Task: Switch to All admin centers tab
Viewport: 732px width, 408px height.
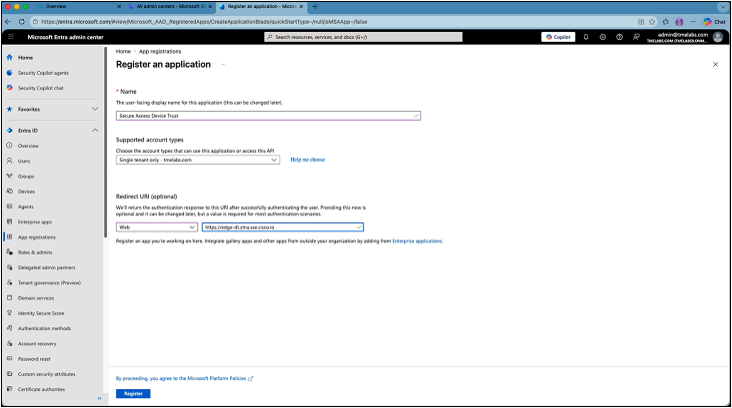Action: click(170, 7)
